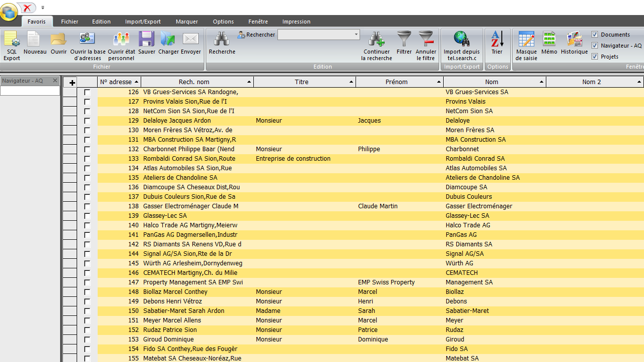Open the Impression ribbon tab
Viewport: 644px width, 362px height.
tap(296, 22)
